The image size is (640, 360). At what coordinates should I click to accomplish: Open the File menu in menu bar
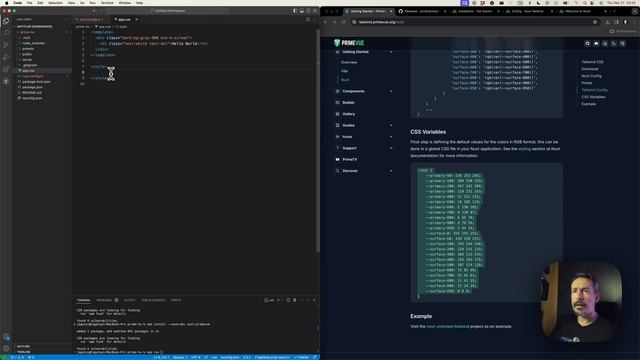29,3
